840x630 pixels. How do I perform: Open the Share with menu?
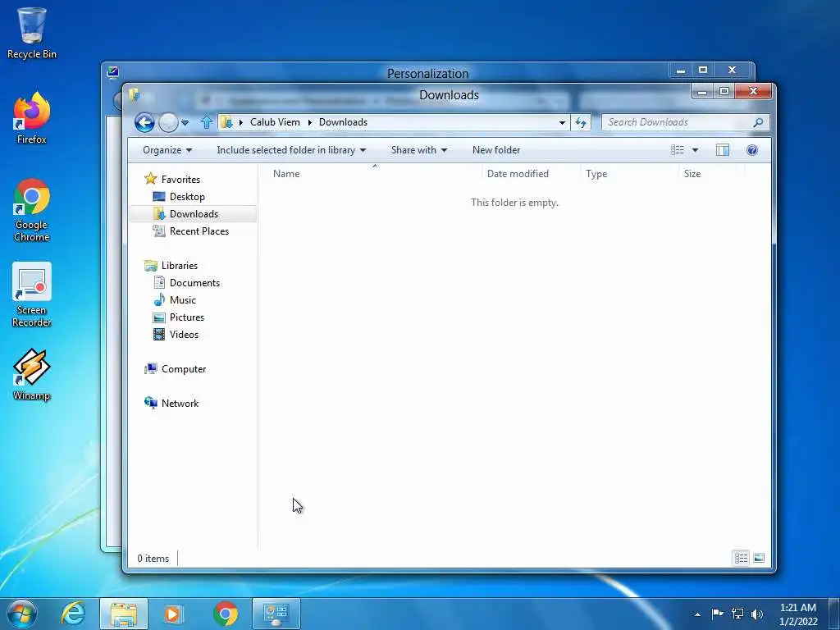[419, 150]
